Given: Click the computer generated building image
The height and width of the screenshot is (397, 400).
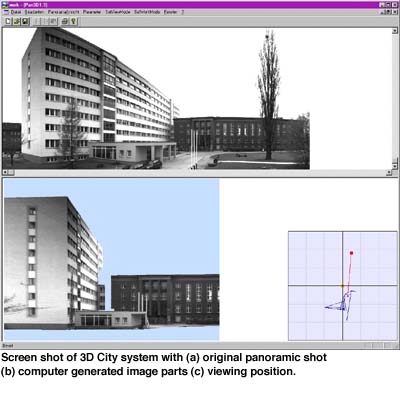Looking at the screenshot, I should [x=112, y=260].
